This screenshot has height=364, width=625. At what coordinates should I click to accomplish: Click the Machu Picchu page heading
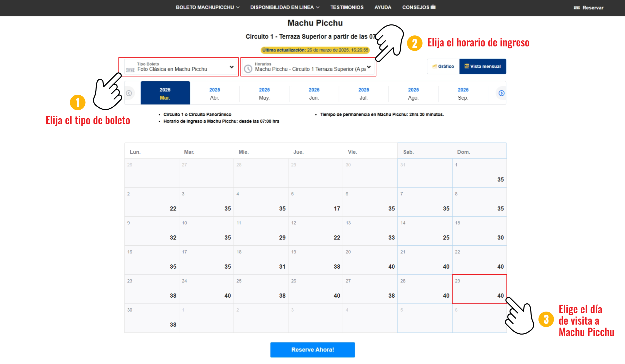315,23
